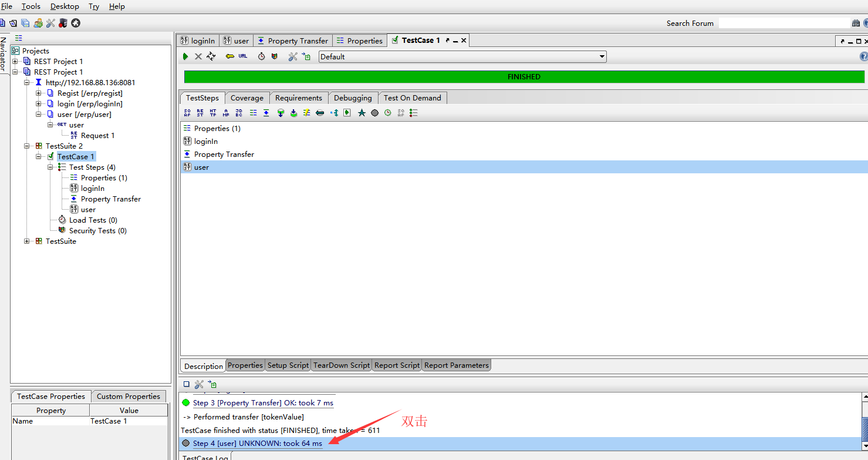Collapse the TestSuite 2 tree node
The width and height of the screenshot is (868, 460).
(x=27, y=146)
